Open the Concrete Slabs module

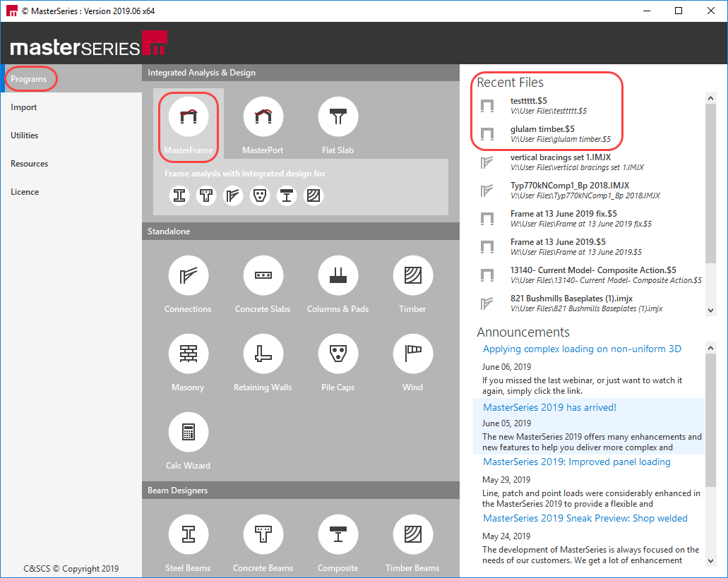point(263,277)
